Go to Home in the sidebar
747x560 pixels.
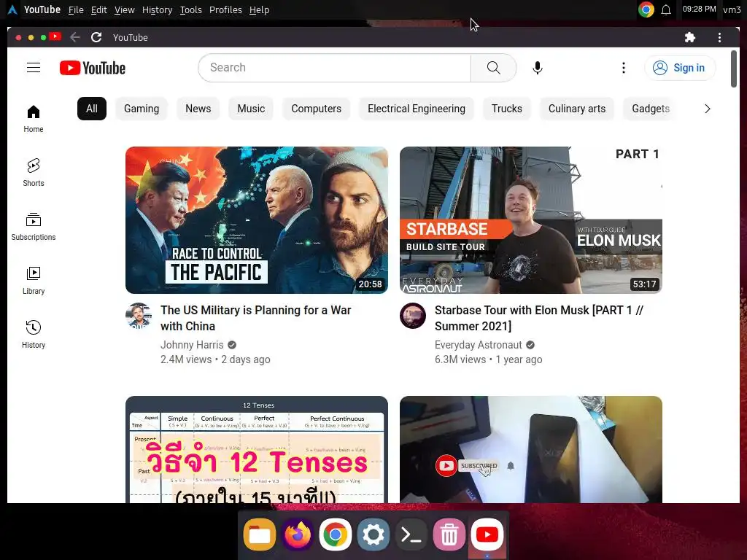tap(34, 119)
